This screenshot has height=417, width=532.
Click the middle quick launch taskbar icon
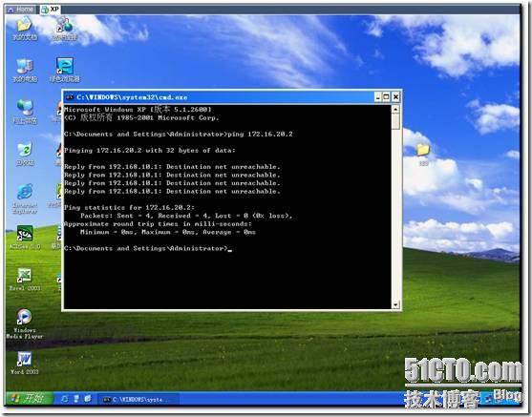click(76, 399)
